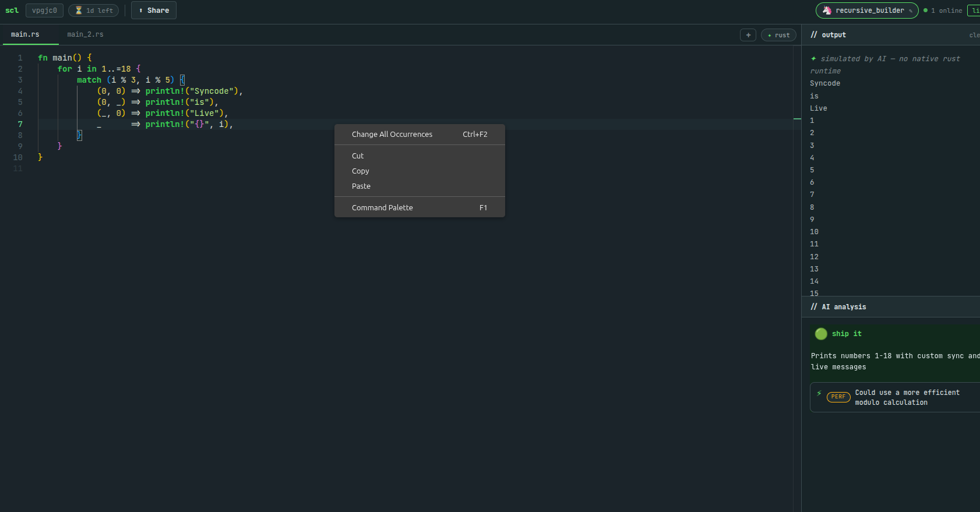Click line number 7 in gutter

coord(20,124)
